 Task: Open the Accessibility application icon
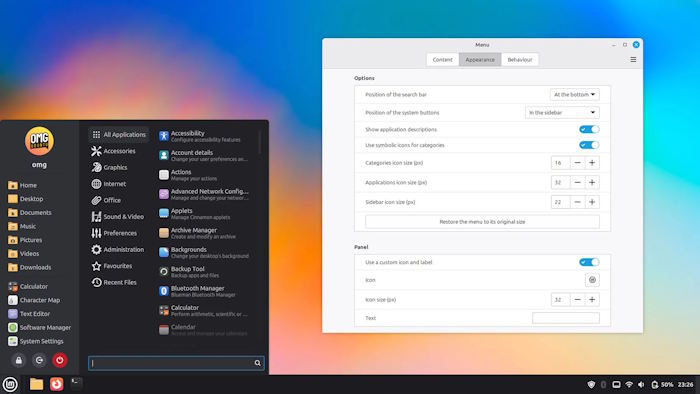point(164,136)
